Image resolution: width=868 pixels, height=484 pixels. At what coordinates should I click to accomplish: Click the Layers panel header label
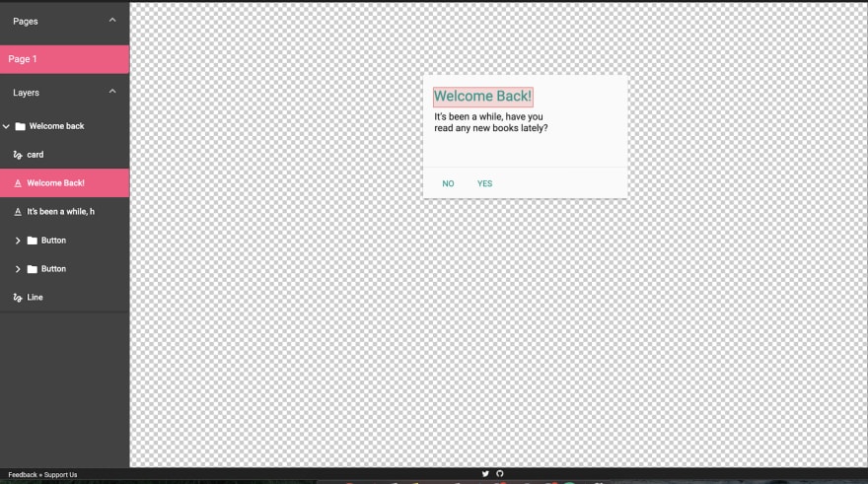(x=26, y=93)
